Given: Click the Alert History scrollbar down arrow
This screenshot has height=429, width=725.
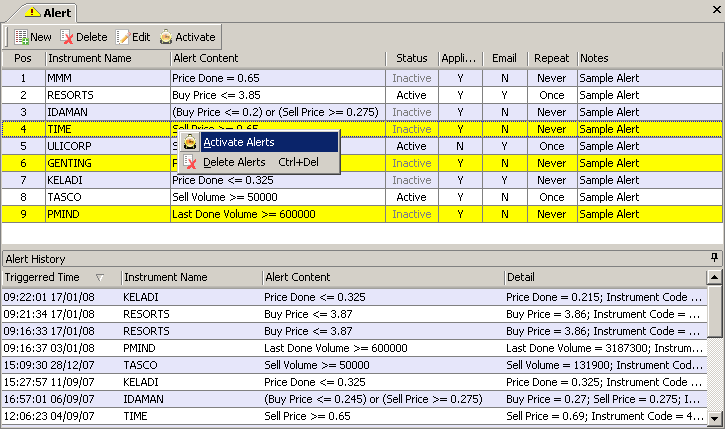Looking at the screenshot, I should point(714,418).
